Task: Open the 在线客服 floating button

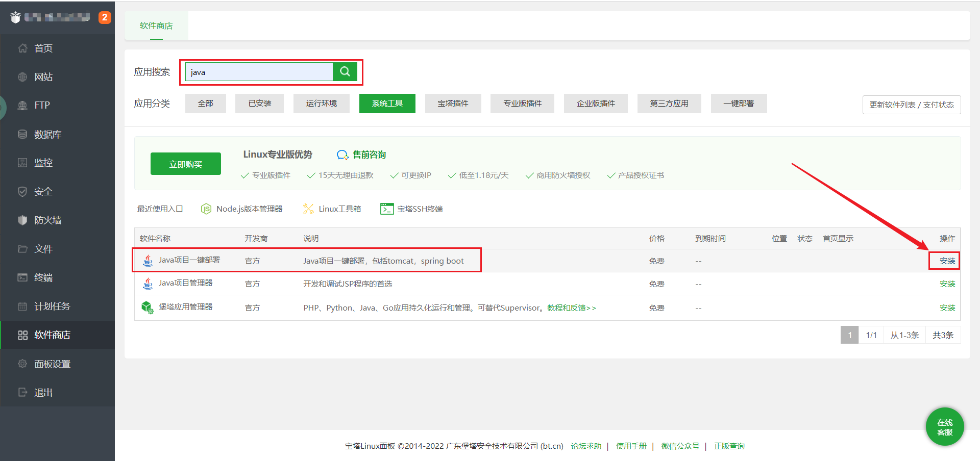Action: pyautogui.click(x=945, y=427)
